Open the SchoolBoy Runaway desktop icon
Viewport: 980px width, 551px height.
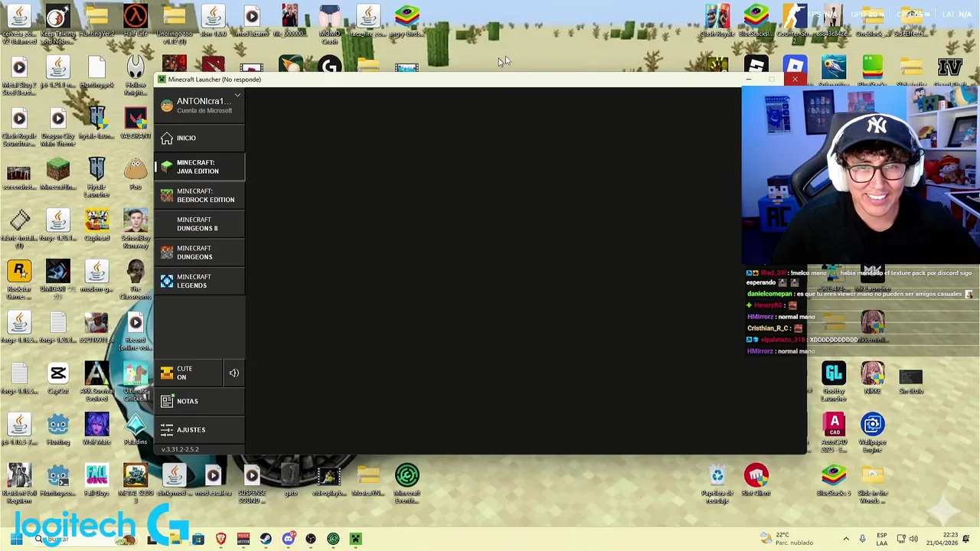tap(136, 228)
